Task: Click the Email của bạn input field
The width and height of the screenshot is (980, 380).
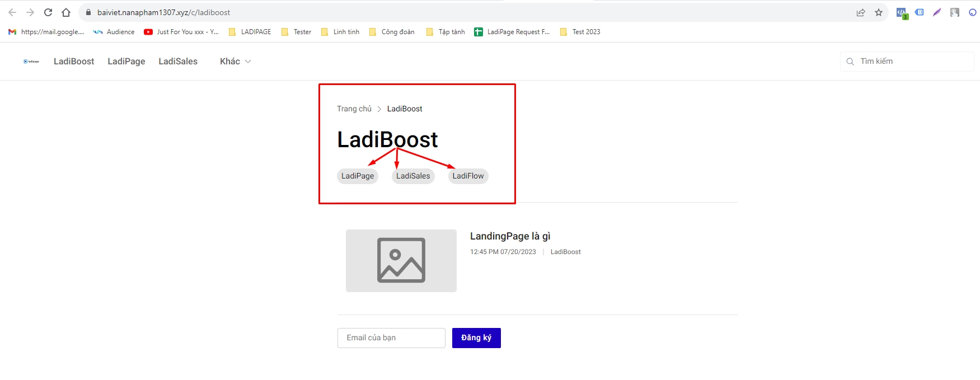Action: 391,338
